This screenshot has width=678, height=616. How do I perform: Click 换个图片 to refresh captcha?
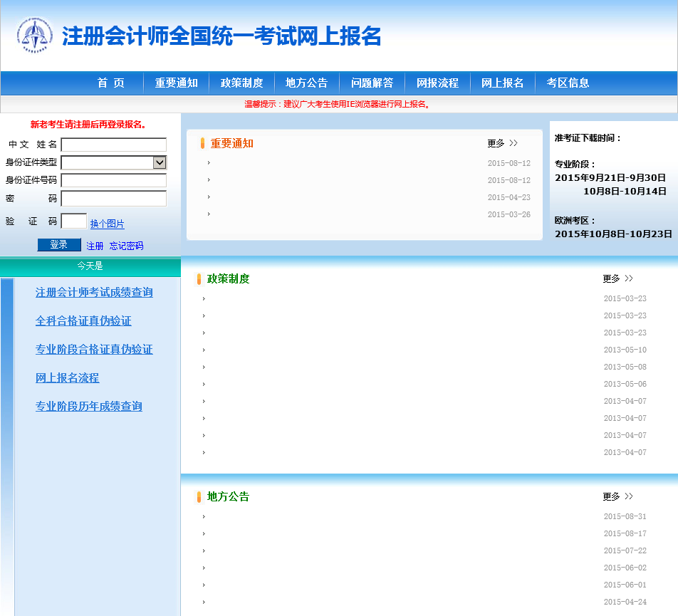pos(107,224)
